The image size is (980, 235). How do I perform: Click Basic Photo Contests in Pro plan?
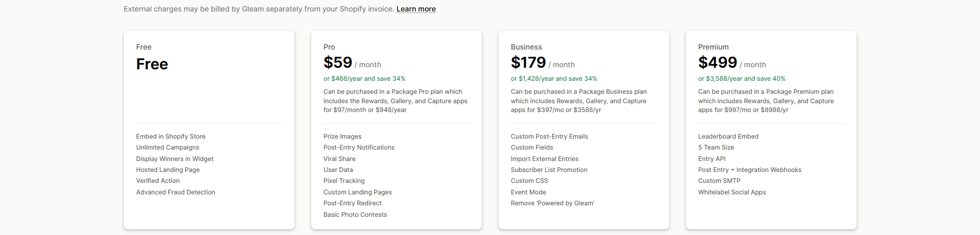(x=355, y=215)
